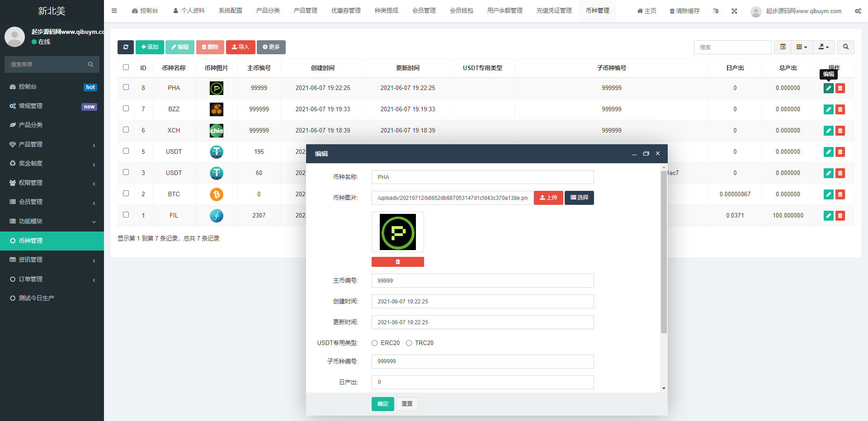Click the green edit pencil for FIL row
The height and width of the screenshot is (421, 868).
[828, 216]
